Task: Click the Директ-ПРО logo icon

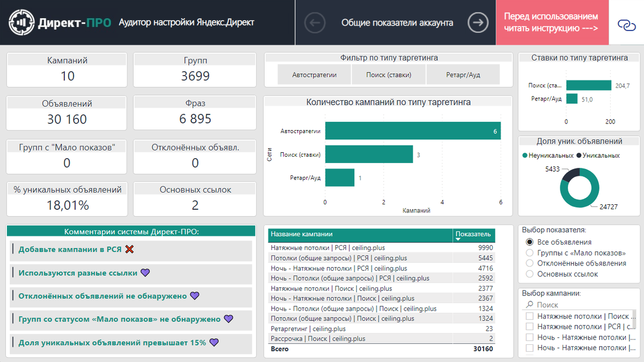Action: [x=21, y=23]
